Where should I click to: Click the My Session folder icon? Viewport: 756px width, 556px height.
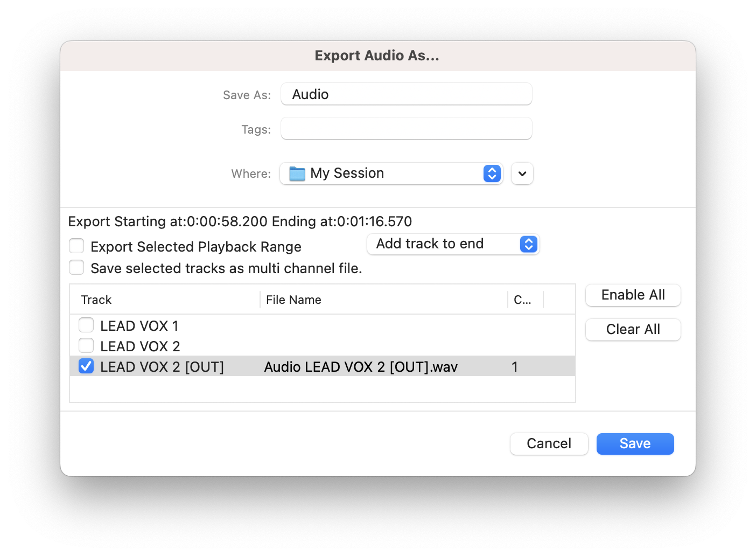click(x=297, y=173)
